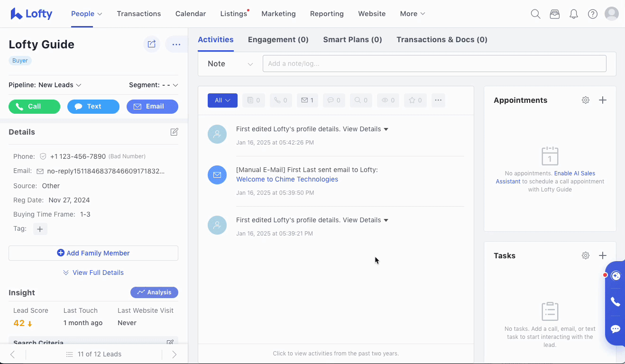Image resolution: width=625 pixels, height=364 pixels.
Task: Open the AI assistant floating icon
Action: tap(616, 276)
